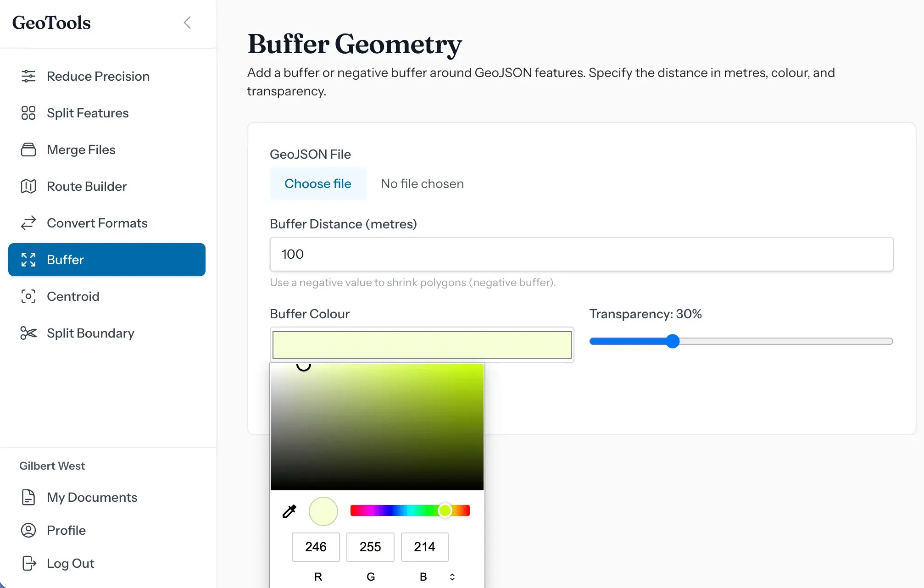Click the Centroid target icon
The width and height of the screenshot is (924, 588).
(x=28, y=296)
